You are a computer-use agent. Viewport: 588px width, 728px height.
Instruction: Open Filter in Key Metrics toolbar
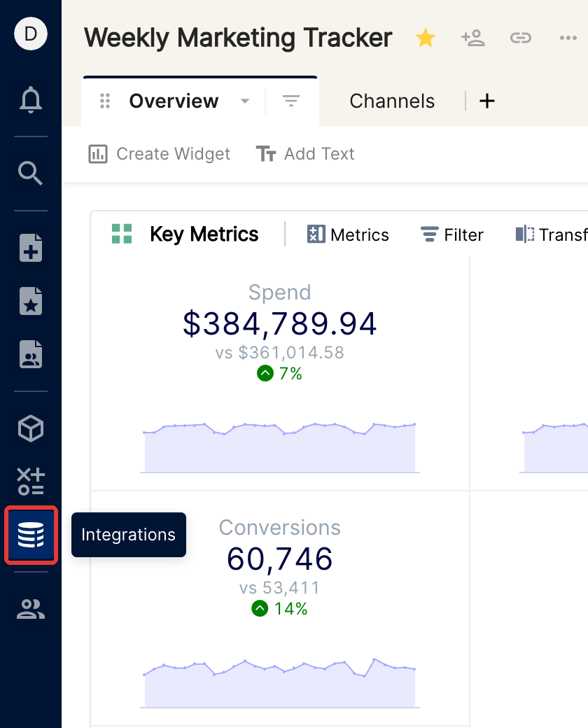point(452,234)
